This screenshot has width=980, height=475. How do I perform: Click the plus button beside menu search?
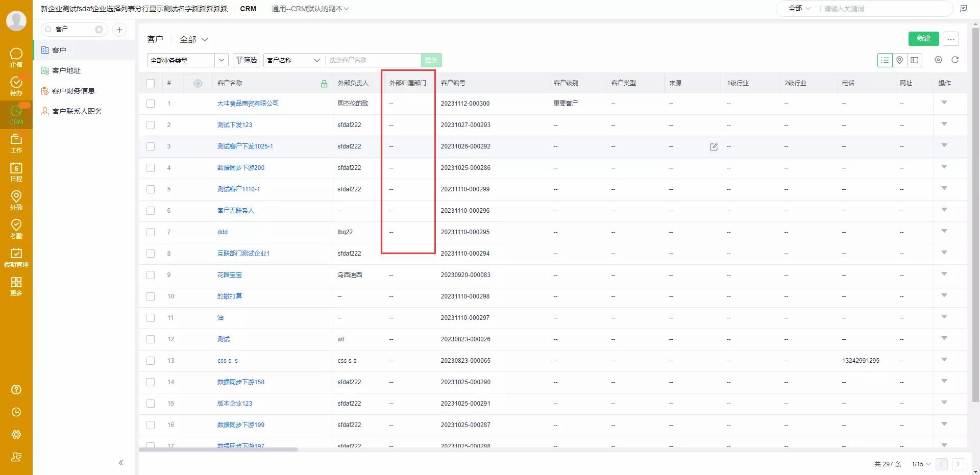pyautogui.click(x=119, y=30)
